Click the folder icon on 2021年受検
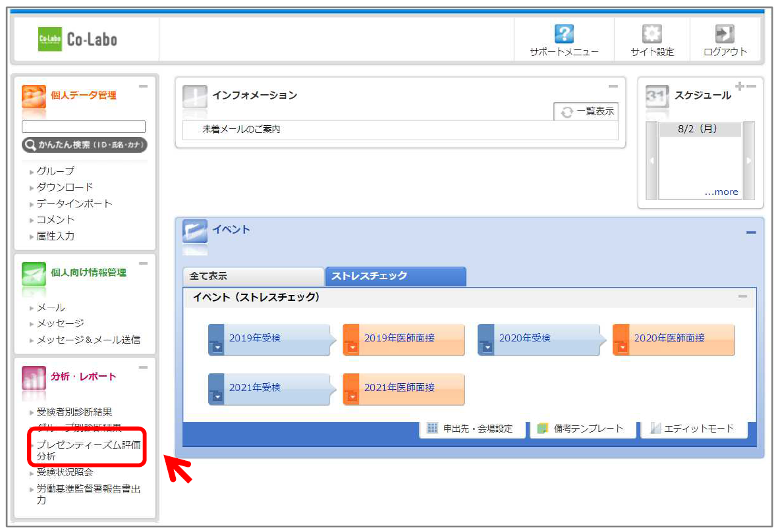The height and width of the screenshot is (532, 778). coord(217,396)
